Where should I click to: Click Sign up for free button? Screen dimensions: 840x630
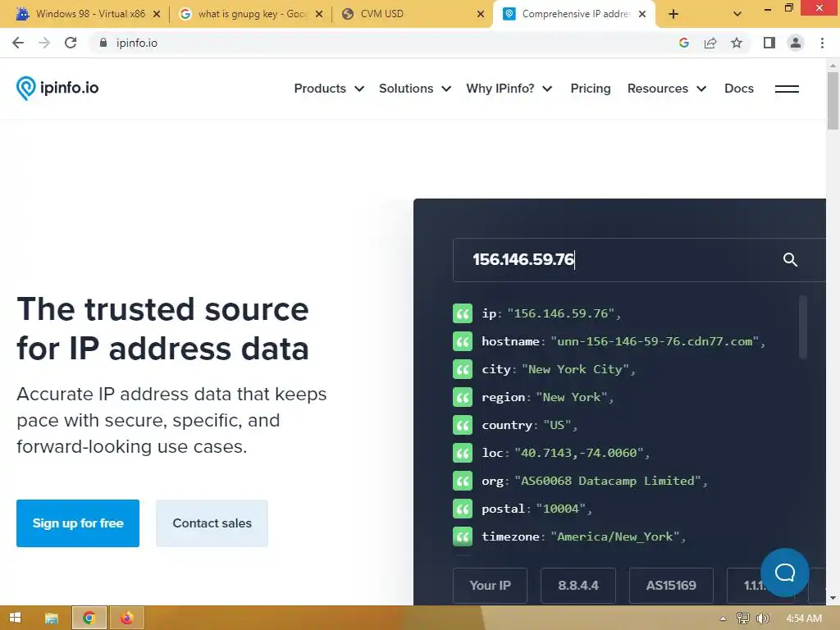tap(78, 523)
